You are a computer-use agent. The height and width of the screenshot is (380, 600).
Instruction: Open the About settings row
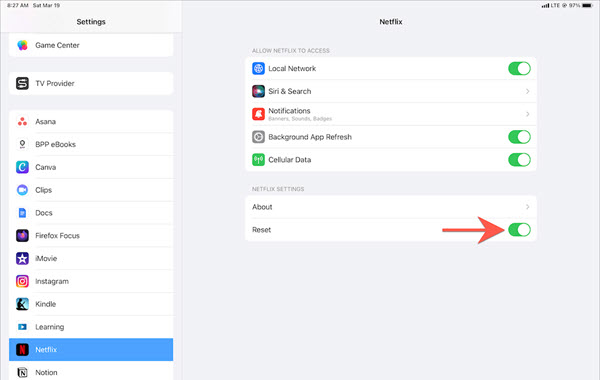pyautogui.click(x=391, y=207)
